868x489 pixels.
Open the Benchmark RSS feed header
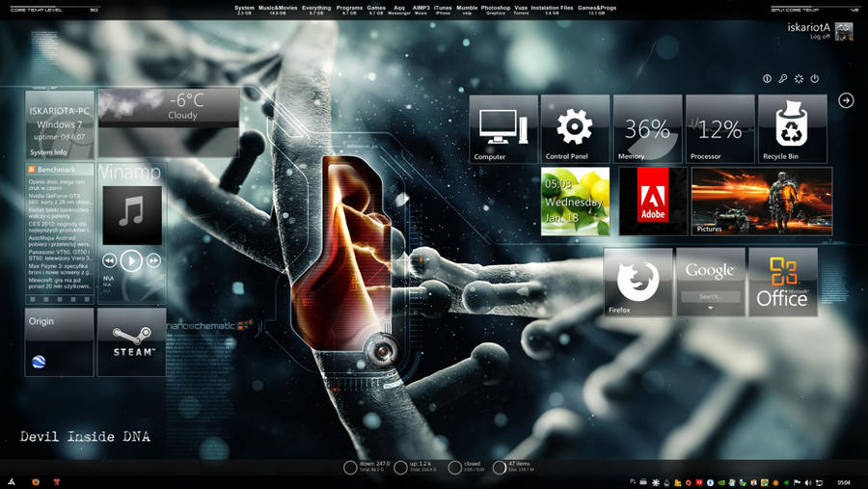59,170
